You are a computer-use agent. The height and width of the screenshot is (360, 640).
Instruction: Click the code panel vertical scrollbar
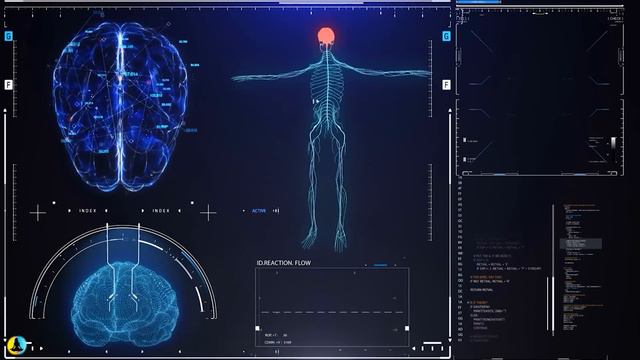[x=553, y=269]
